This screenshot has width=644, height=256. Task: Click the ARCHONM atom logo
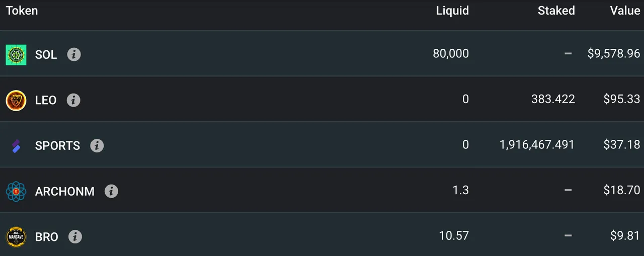tap(16, 192)
